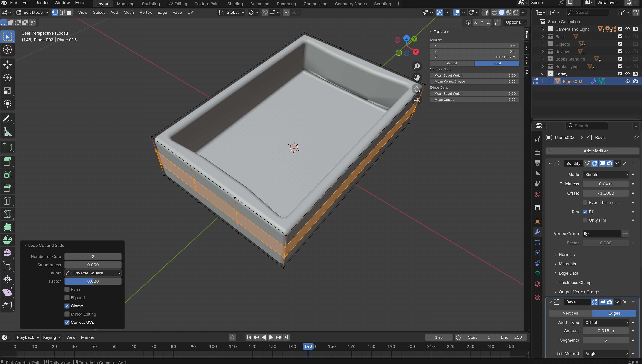The width and height of the screenshot is (642, 364).
Task: Expand the Thickness Clamp section
Action: (x=575, y=283)
